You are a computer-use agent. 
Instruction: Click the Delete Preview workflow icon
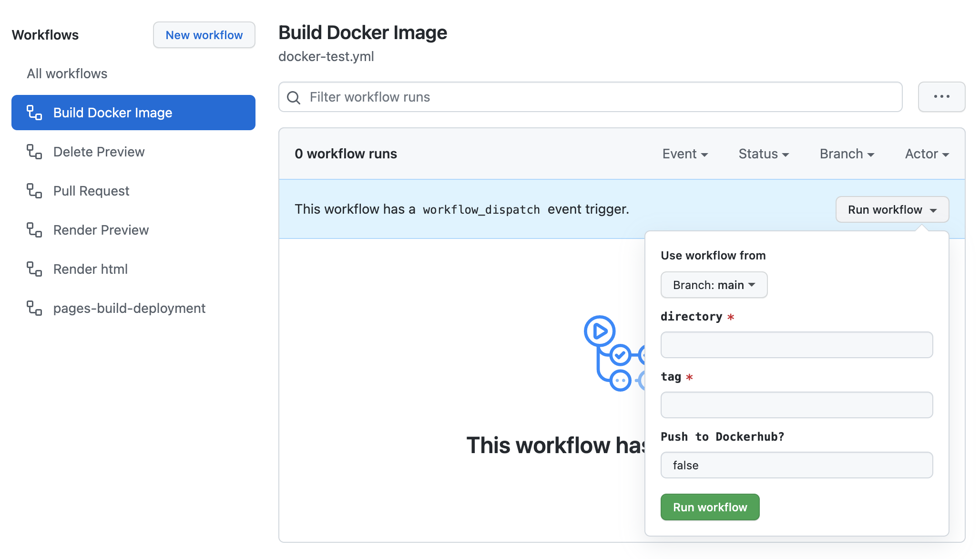[34, 152]
